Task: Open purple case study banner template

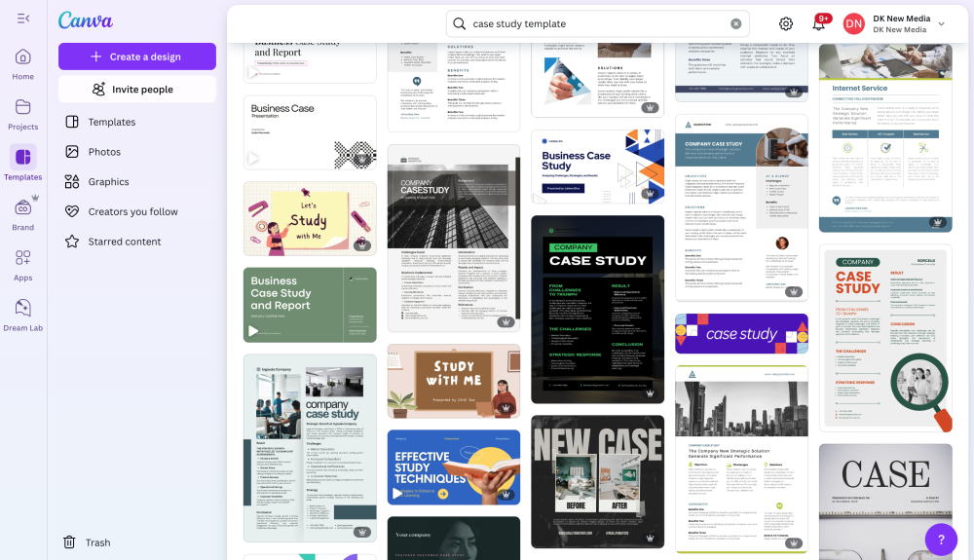Action: 741,333
